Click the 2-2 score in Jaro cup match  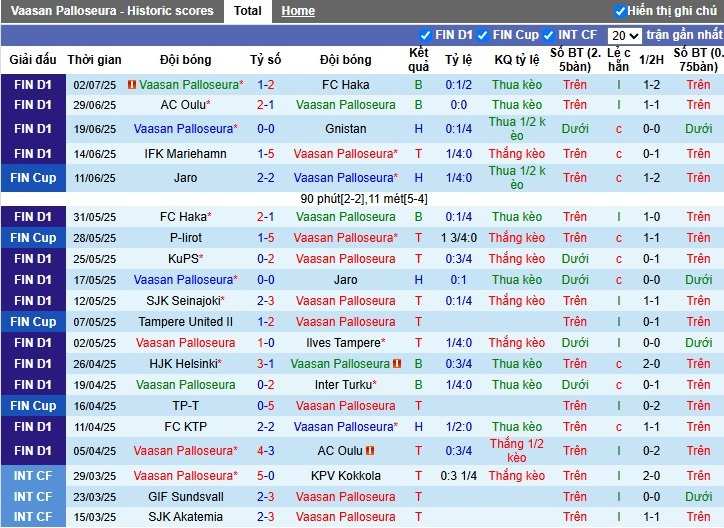tap(266, 178)
